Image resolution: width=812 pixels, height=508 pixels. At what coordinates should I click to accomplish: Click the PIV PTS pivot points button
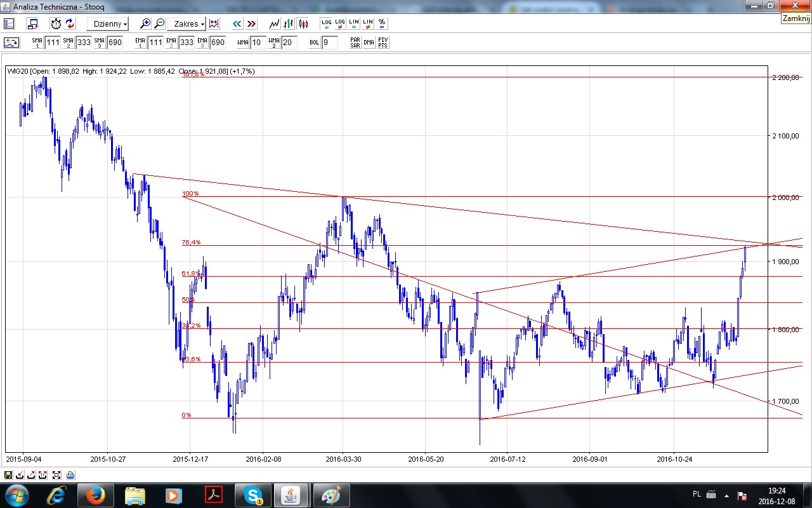point(383,43)
